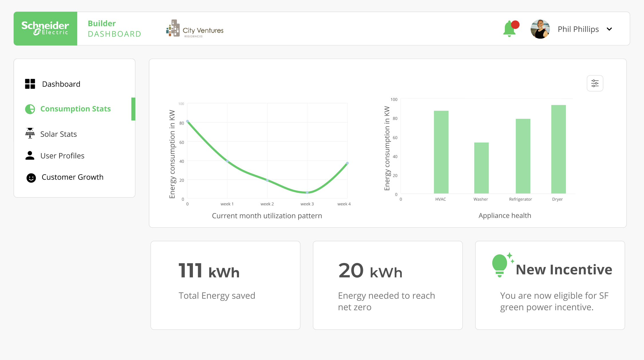The image size is (644, 360).
Task: Select User Profiles in sidebar
Action: click(62, 156)
